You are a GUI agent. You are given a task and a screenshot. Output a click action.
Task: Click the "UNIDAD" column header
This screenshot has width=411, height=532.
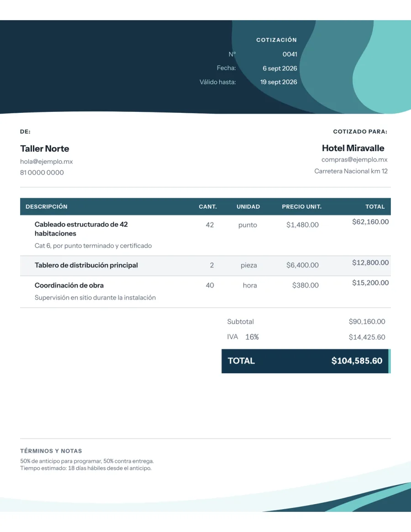click(x=248, y=206)
